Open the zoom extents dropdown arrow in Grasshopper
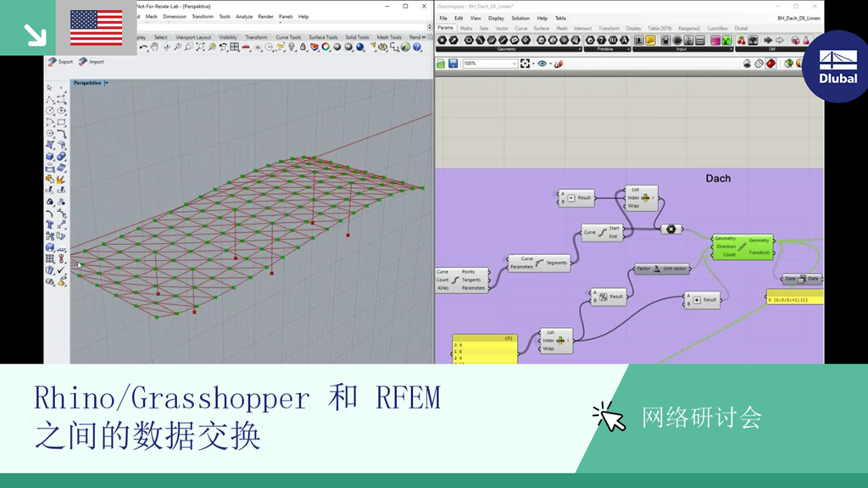 (x=533, y=64)
